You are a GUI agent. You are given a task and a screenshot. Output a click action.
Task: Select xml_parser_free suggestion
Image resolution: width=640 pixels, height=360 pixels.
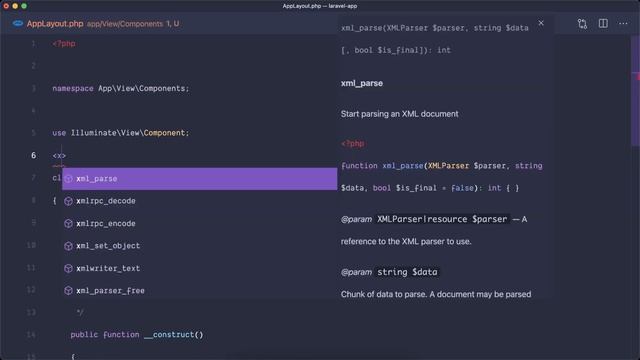[200, 291]
